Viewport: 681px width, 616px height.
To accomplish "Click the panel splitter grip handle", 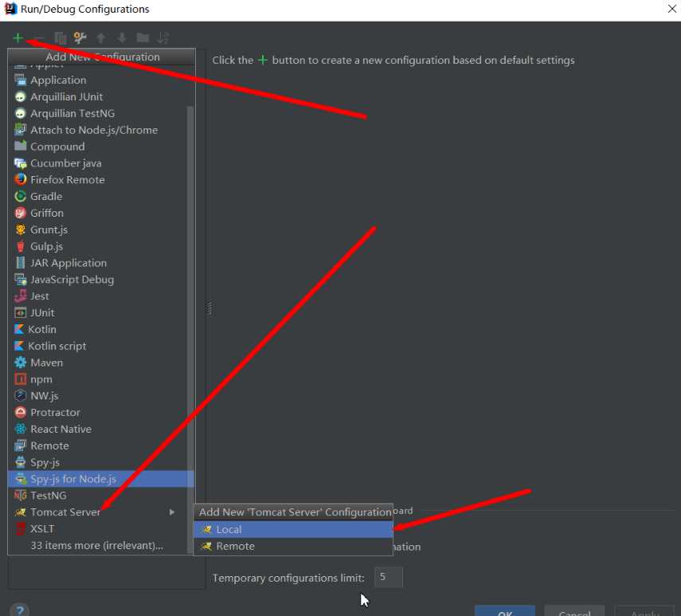I will click(x=209, y=308).
